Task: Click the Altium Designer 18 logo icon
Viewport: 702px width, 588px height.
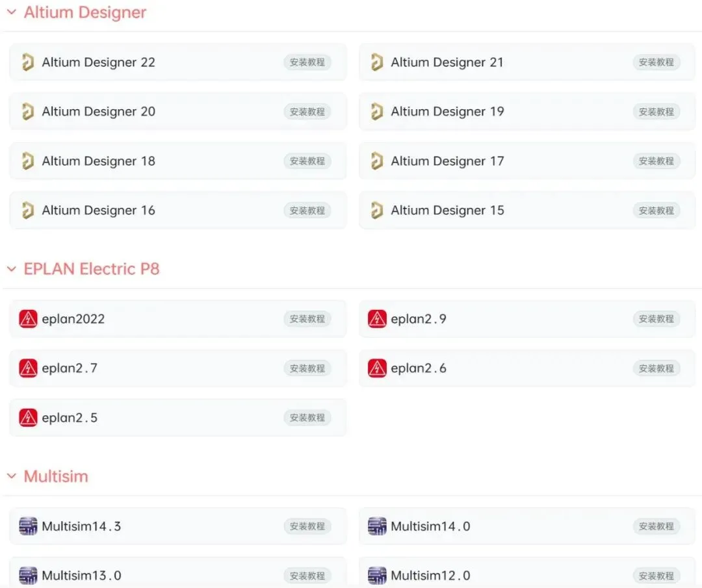Action: (x=28, y=161)
